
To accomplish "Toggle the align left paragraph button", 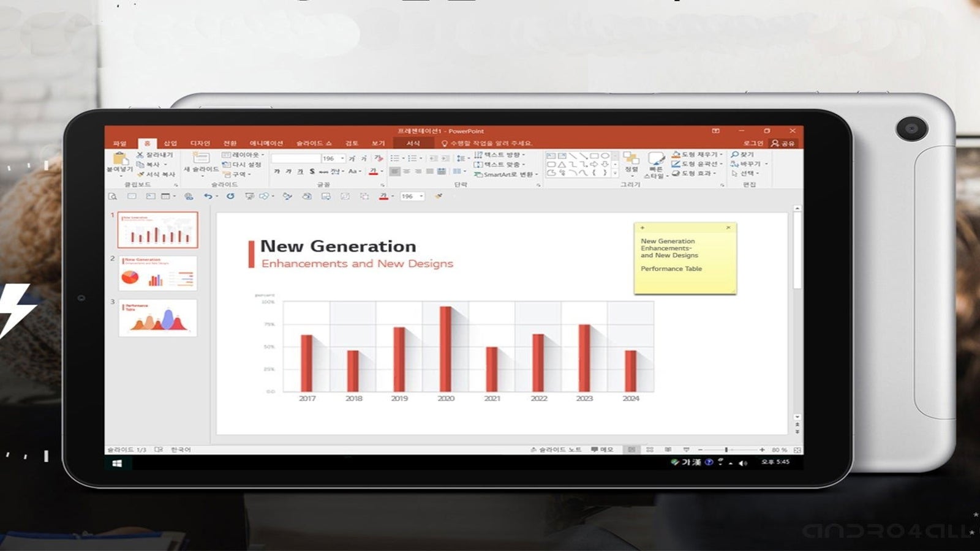I will click(395, 172).
